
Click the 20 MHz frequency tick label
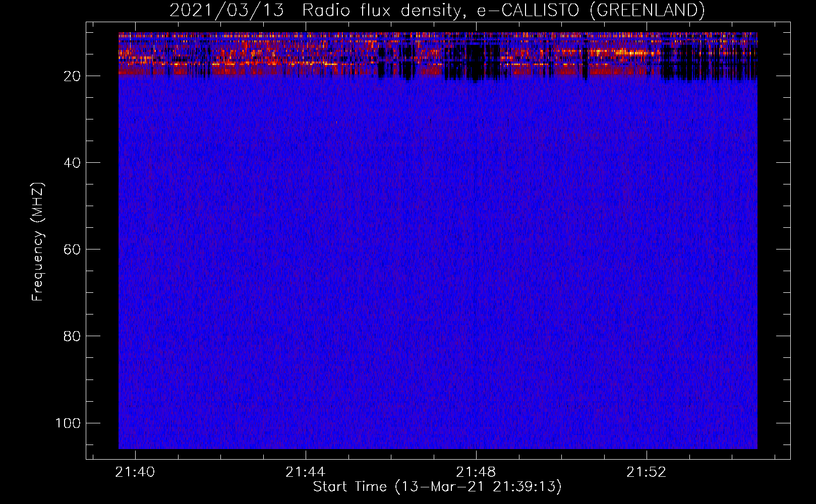pyautogui.click(x=72, y=76)
